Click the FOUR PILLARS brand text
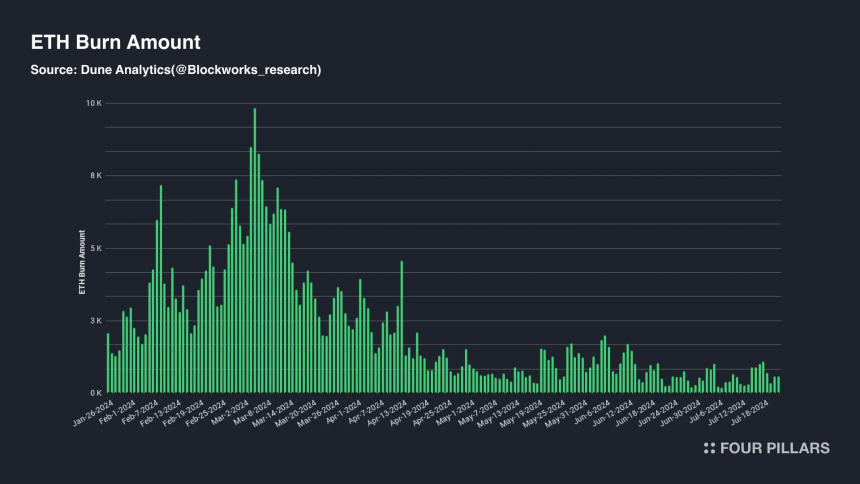 pos(774,448)
